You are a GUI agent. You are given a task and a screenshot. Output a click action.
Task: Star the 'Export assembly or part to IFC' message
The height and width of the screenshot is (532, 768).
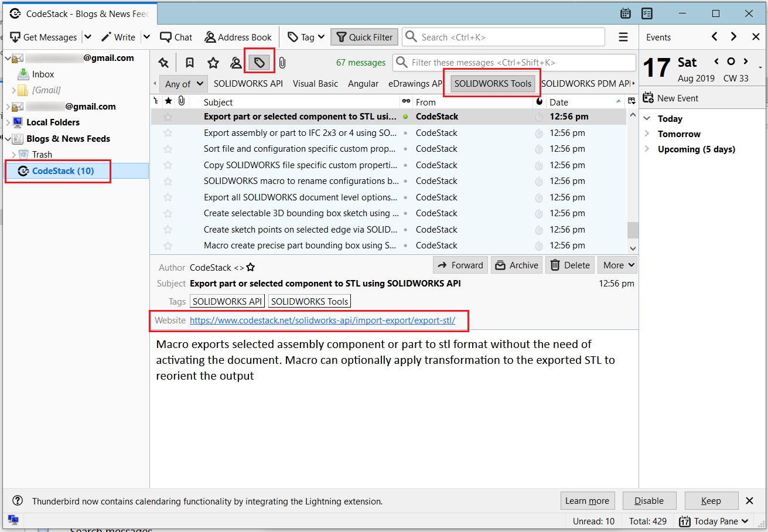click(169, 133)
